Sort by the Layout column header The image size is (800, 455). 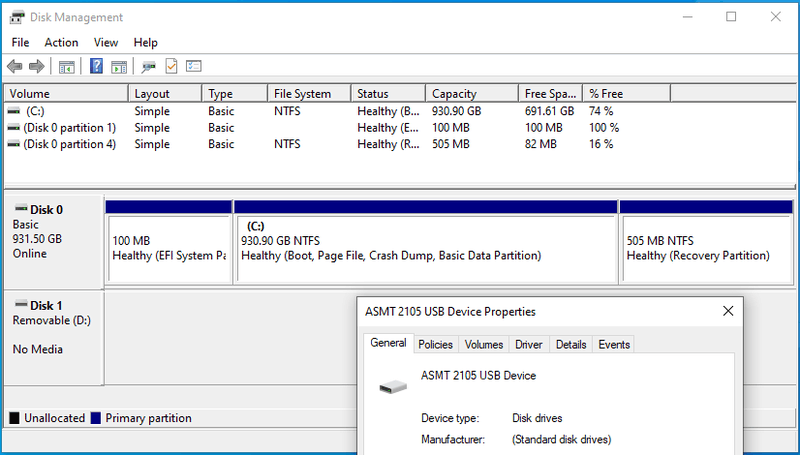165,94
